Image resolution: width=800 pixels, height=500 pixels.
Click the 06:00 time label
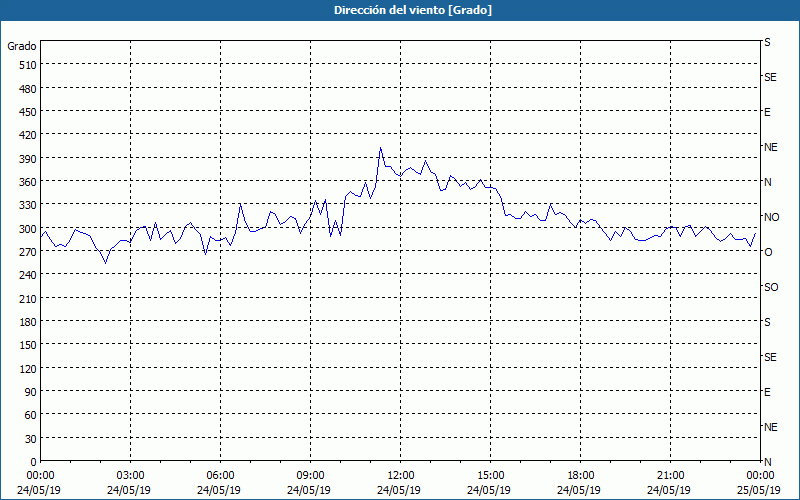pos(220,476)
